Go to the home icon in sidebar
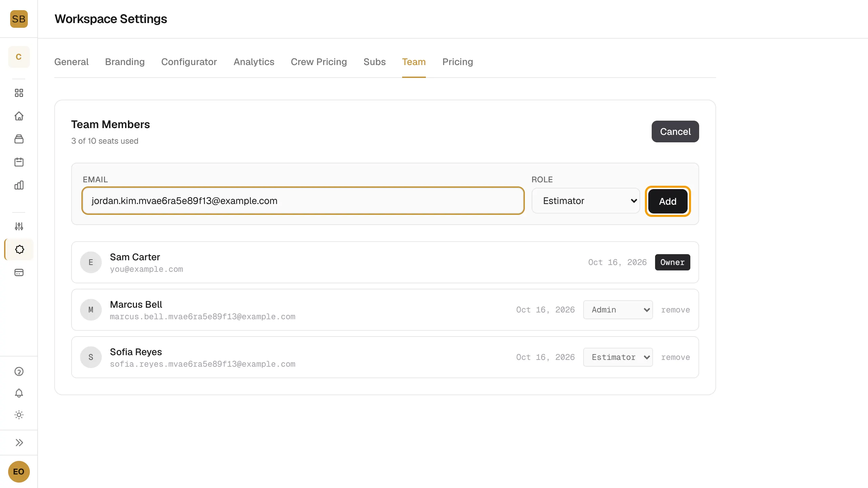This screenshot has height=488, width=868. coord(19,116)
